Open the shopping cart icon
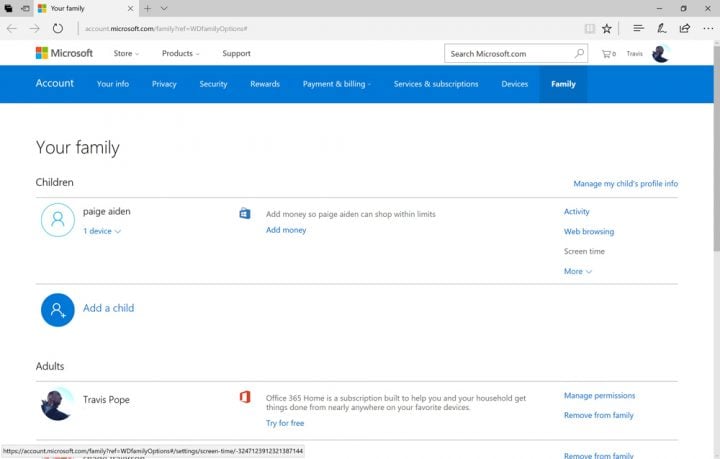 point(609,54)
